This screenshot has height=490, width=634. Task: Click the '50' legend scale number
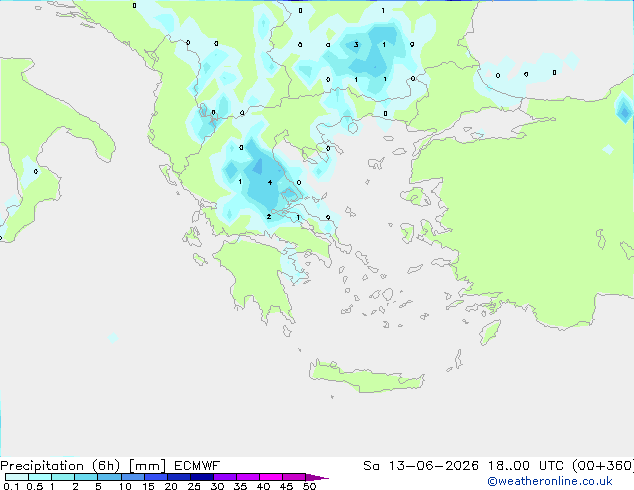tap(309, 486)
